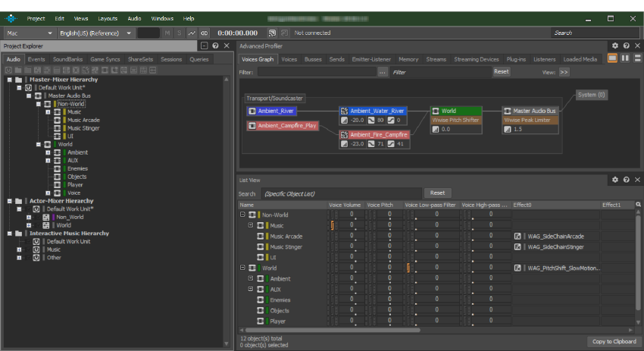Open the English(US) language dropdown
The width and height of the screenshot is (644, 351).
coord(96,33)
